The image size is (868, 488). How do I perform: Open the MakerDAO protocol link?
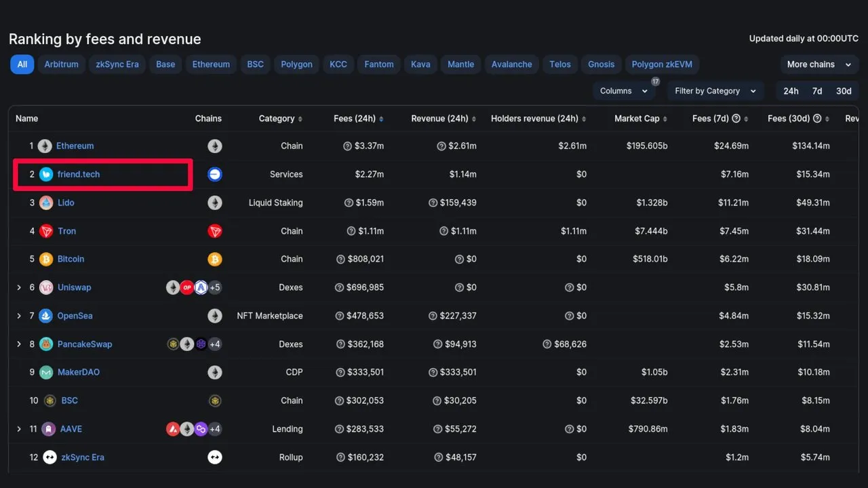79,372
